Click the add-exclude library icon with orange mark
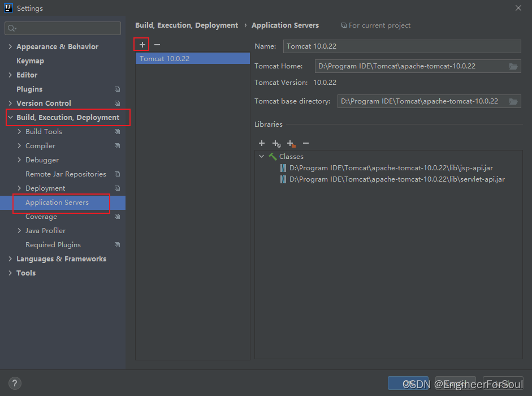532x396 pixels. [291, 144]
